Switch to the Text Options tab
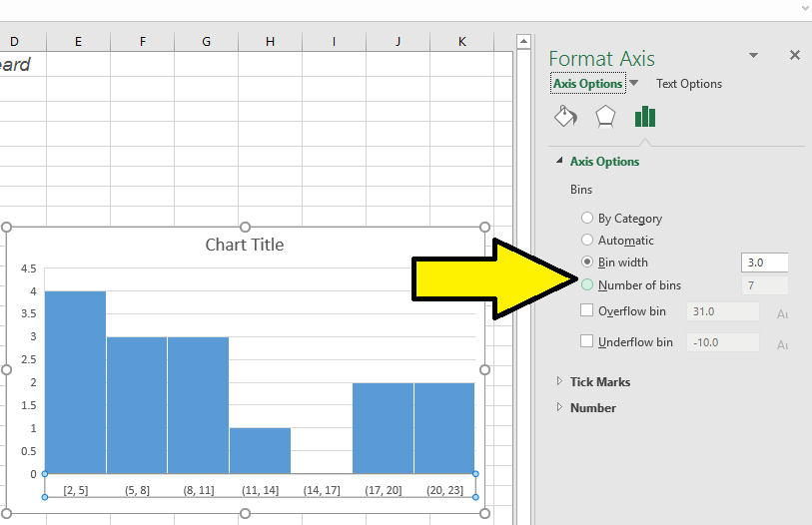This screenshot has width=812, height=525. click(688, 84)
